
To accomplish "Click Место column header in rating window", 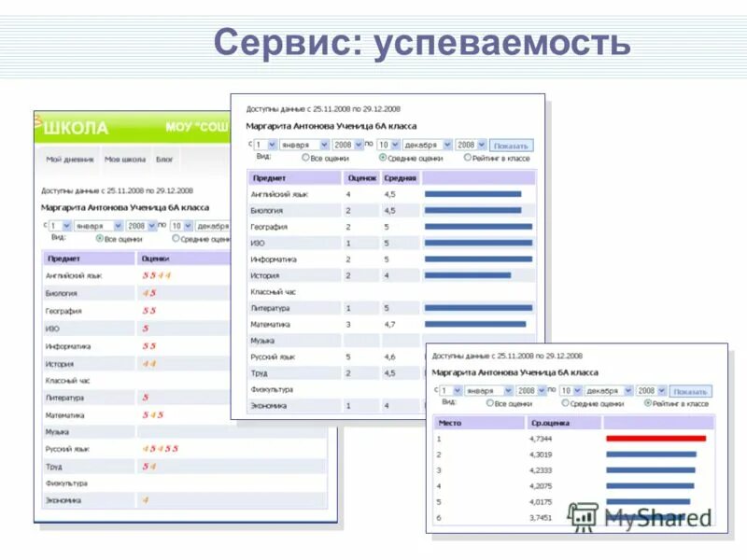I will [479, 423].
